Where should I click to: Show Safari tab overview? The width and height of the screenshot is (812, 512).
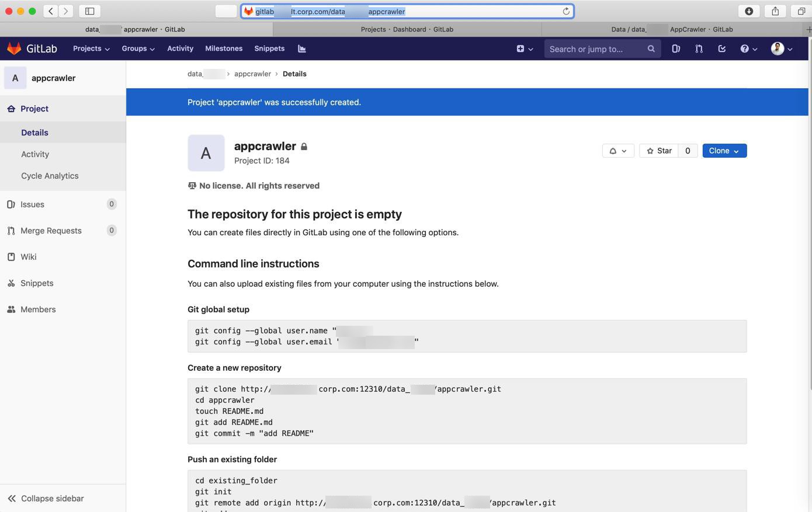tap(801, 11)
